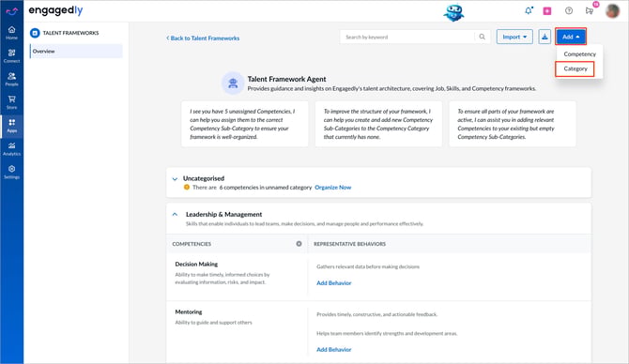Go back to Talent Frameworks
The image size is (629, 364).
coord(203,38)
